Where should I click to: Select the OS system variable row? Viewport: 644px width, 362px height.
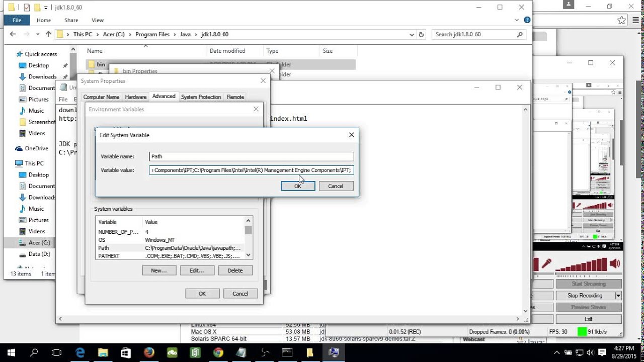[170, 240]
